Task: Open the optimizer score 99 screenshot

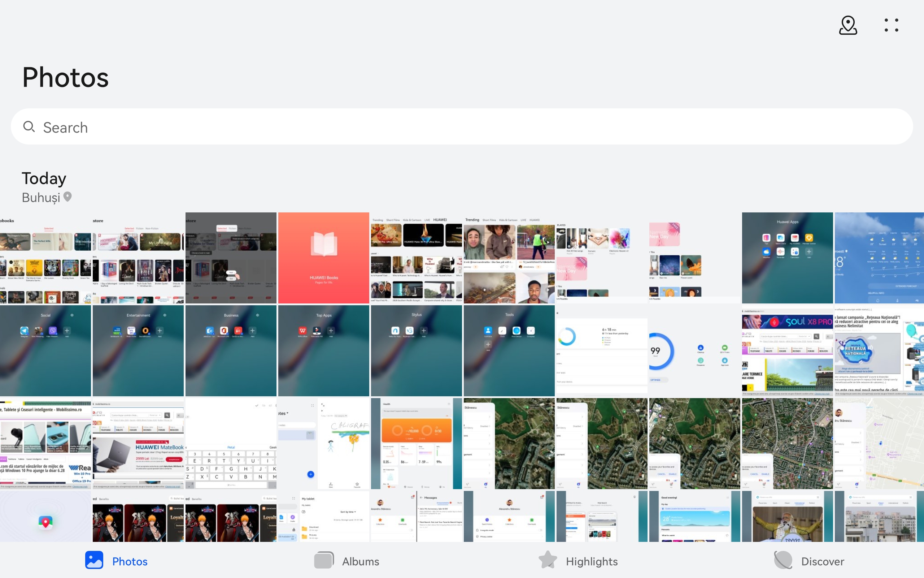Action: click(x=694, y=351)
